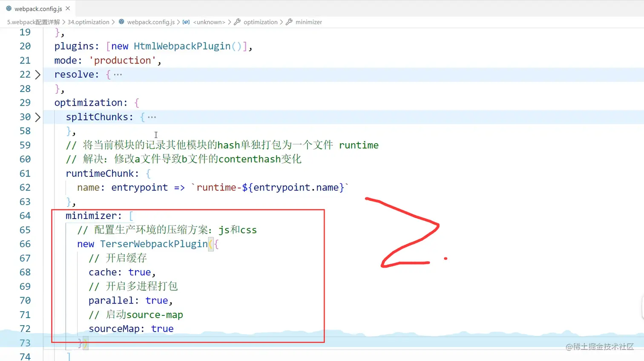Click the comment 开启多进程打包
The height and width of the screenshot is (361, 644).
pyautogui.click(x=133, y=286)
